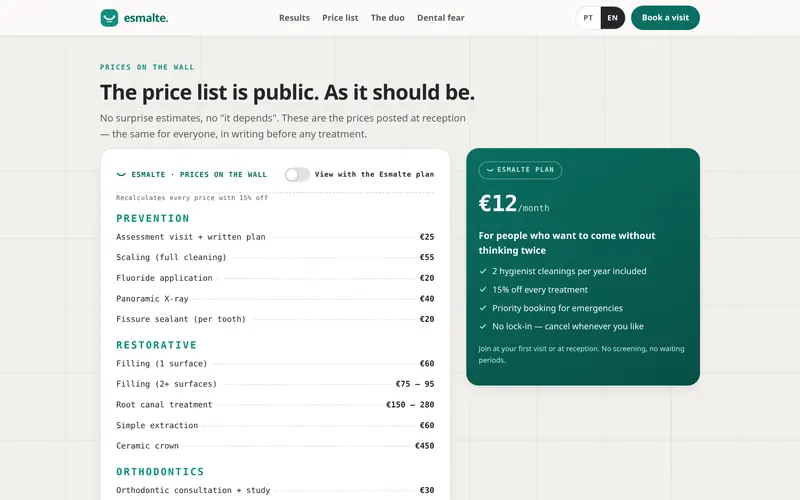Select 'Scaling (full cleaning)' row text
The width and height of the screenshot is (800, 500).
click(x=171, y=257)
